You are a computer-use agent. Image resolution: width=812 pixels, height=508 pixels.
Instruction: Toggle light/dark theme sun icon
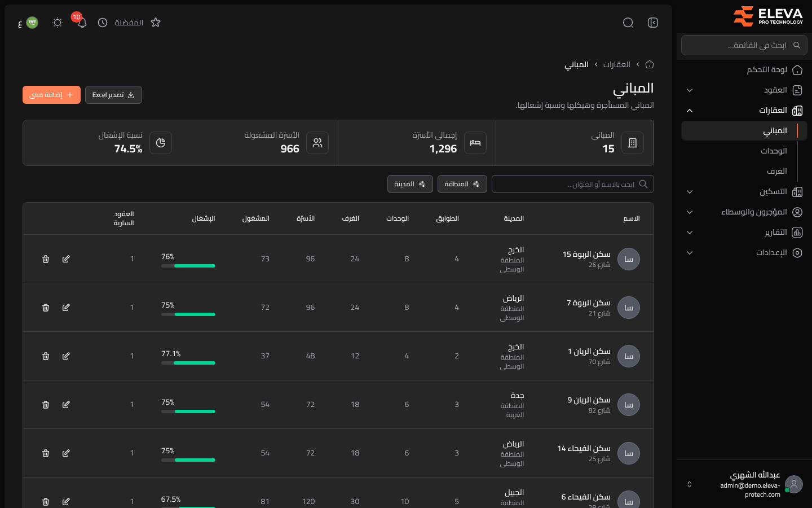[x=57, y=23]
